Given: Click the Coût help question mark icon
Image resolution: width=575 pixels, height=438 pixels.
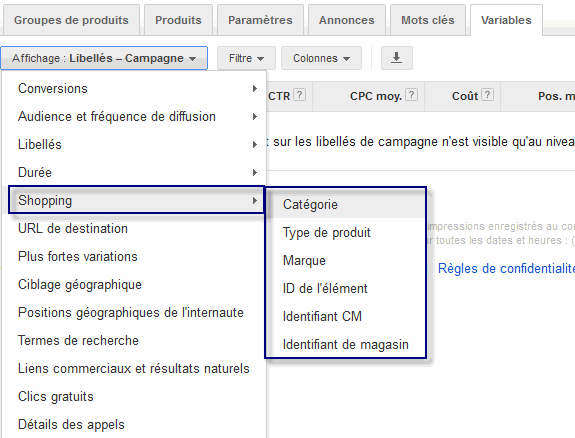Looking at the screenshot, I should 487,95.
